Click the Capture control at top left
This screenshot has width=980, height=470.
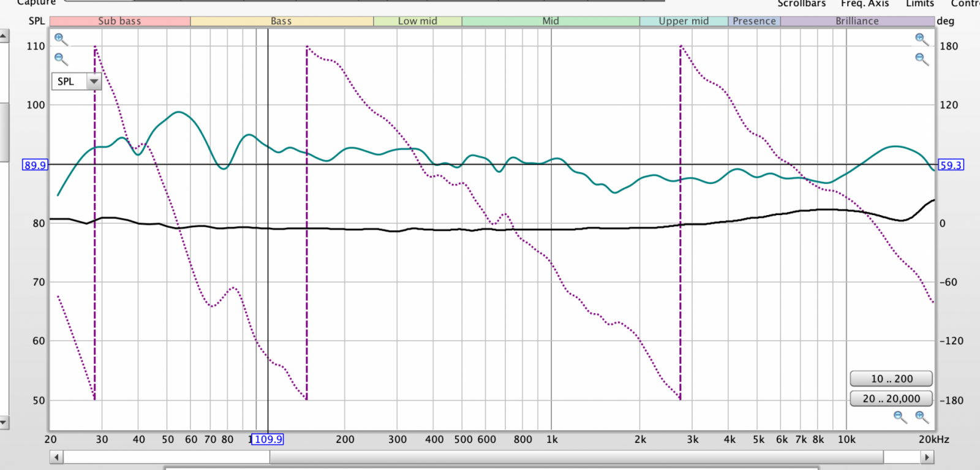click(x=36, y=3)
